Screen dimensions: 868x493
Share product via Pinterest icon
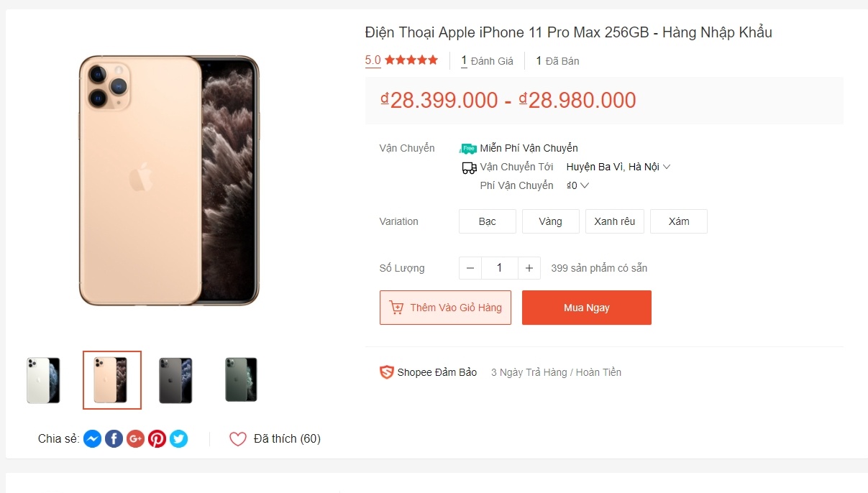click(x=157, y=438)
